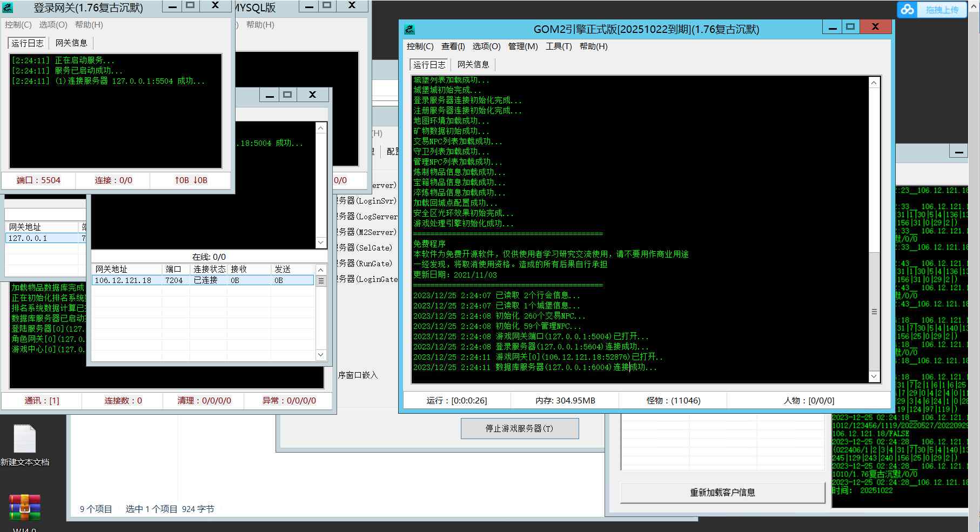Click the 停止游戏服务器(T) button
980x532 pixels.
[x=519, y=428]
